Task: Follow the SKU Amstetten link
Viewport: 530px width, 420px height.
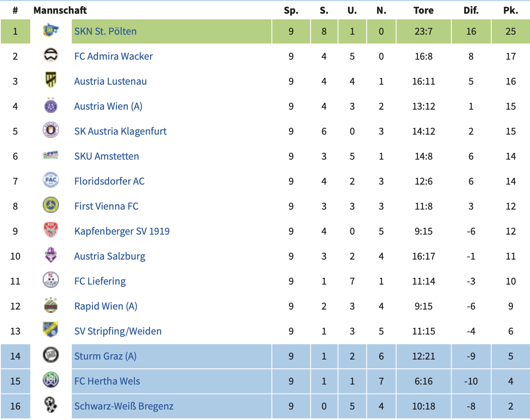Action: point(106,156)
